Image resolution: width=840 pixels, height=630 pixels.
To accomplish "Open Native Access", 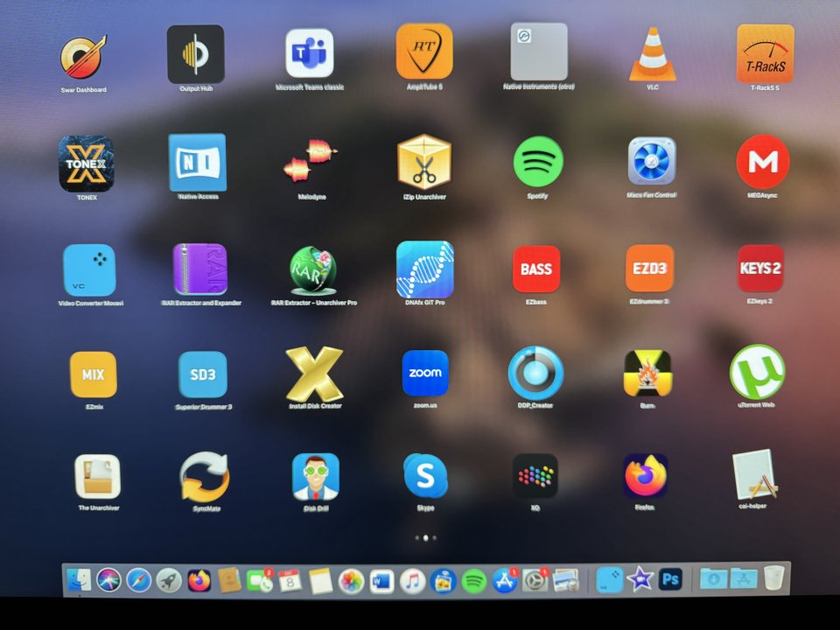I will 198,163.
